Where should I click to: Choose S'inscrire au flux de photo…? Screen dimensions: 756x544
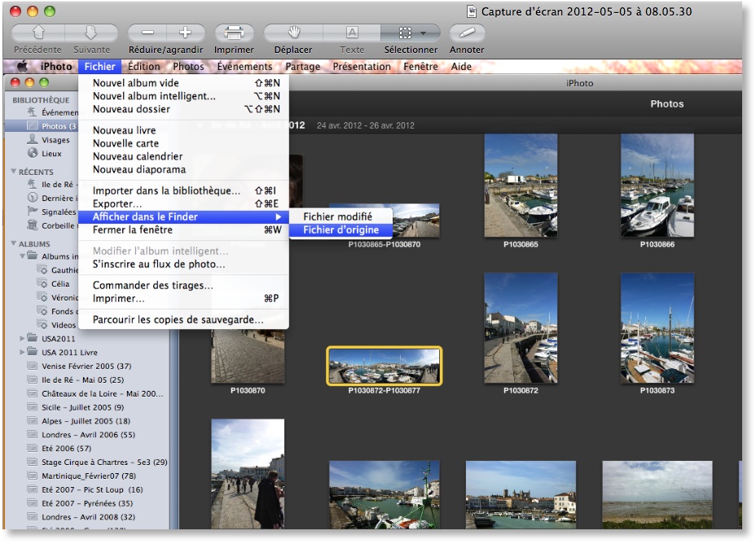[x=183, y=264]
